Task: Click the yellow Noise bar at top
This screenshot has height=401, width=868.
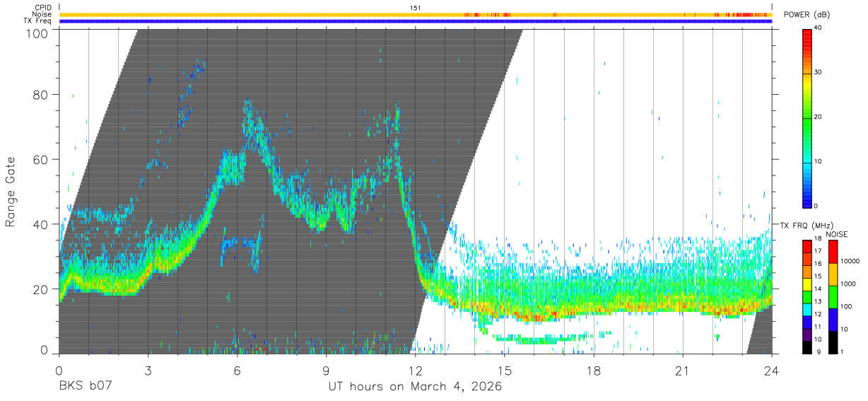Action: 416,14
